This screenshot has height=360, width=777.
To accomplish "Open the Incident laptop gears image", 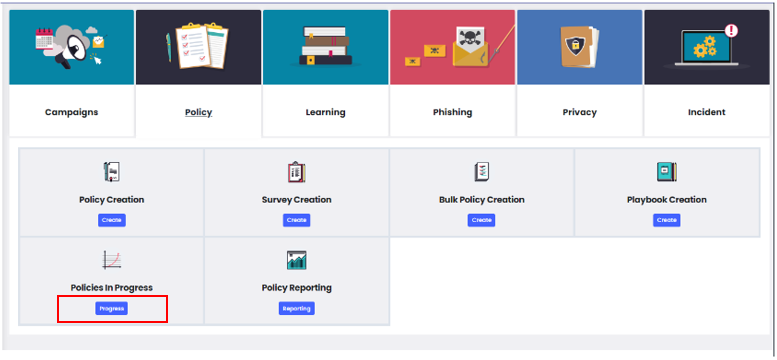I will click(707, 47).
